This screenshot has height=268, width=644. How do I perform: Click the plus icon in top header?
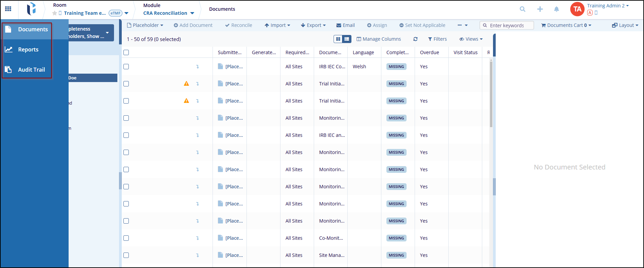coord(540,9)
